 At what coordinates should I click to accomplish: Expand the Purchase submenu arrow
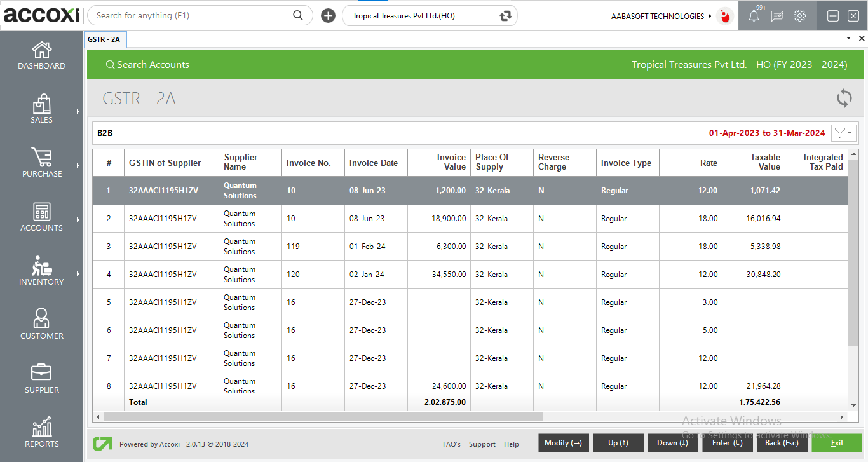(x=78, y=166)
